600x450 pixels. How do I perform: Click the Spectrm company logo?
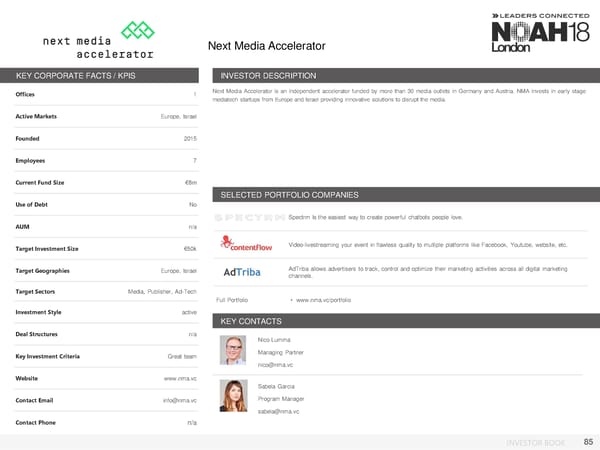pyautogui.click(x=243, y=218)
